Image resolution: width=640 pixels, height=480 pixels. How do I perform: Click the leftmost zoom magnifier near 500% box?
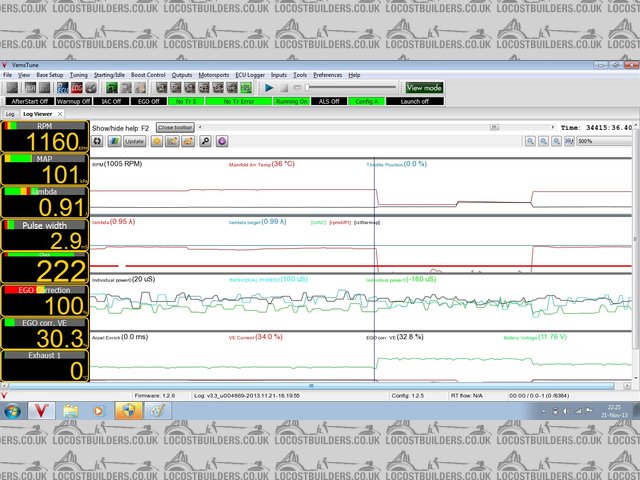tap(529, 141)
